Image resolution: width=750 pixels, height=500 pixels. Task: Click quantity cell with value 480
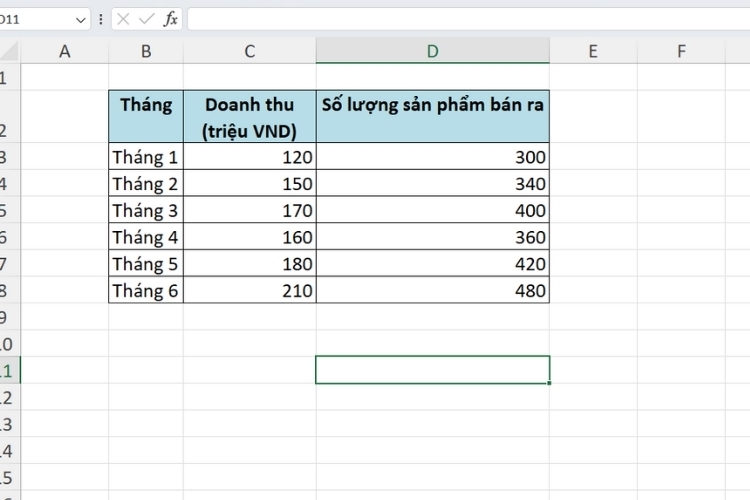(x=432, y=290)
